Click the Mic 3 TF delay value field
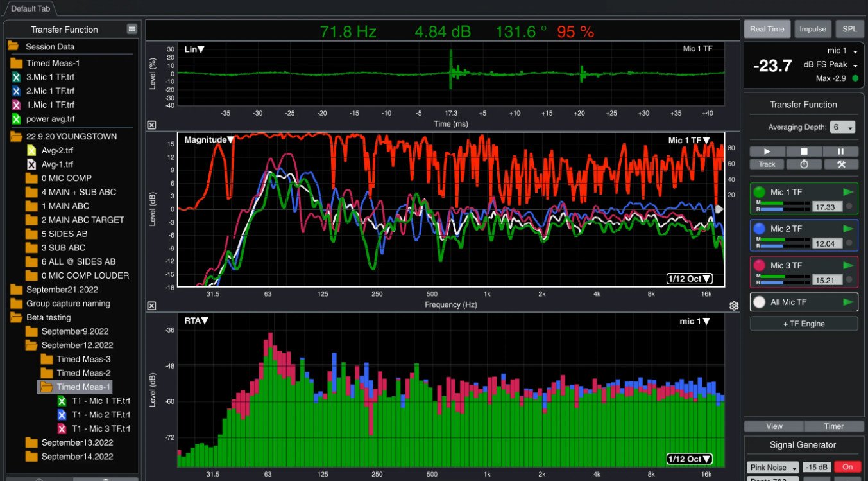Screen dimensions: 868x481 [x=828, y=280]
